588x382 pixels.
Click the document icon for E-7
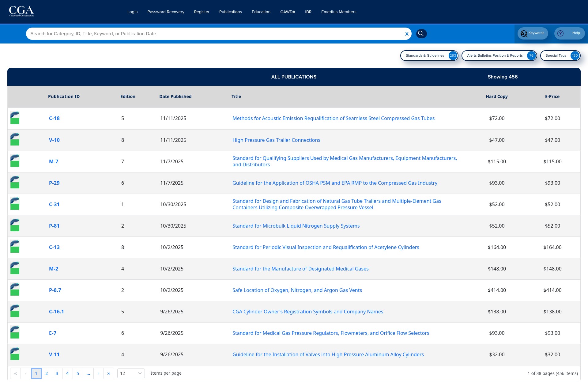(15, 332)
